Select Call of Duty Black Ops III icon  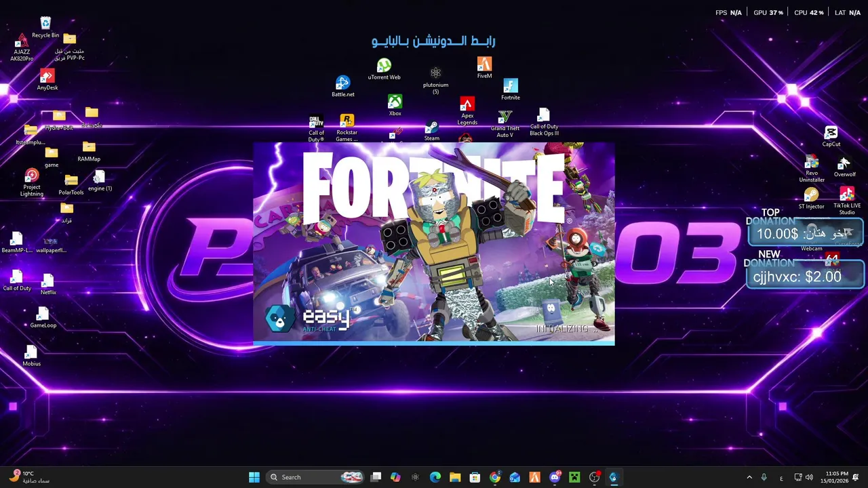544,123
